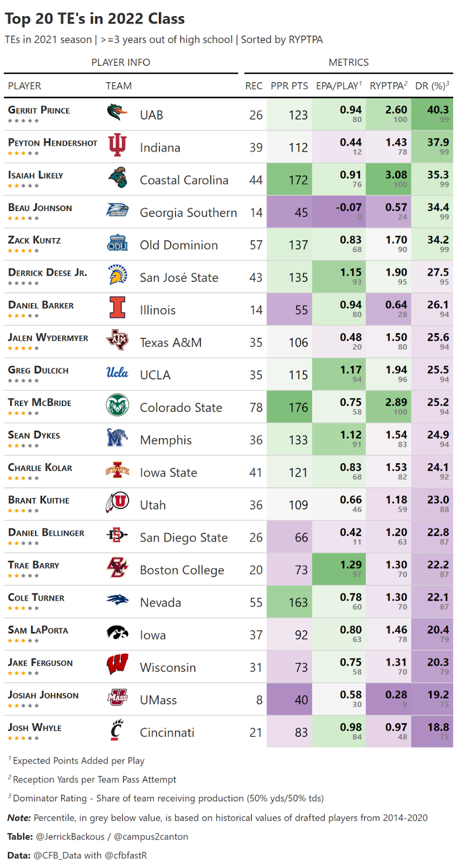Click the Indiana trident logo
This screenshot has width=457, height=868.
(x=117, y=145)
